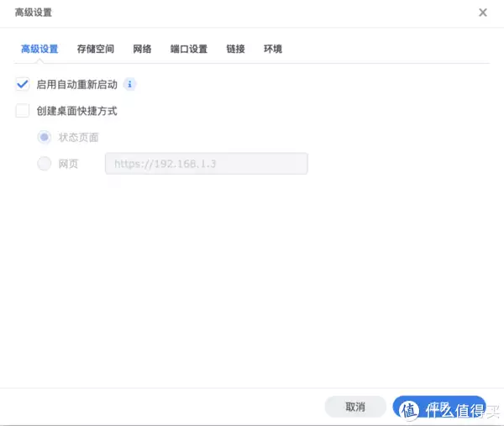The image size is (504, 426).
Task: Open the 网络 tab
Action: [143, 50]
